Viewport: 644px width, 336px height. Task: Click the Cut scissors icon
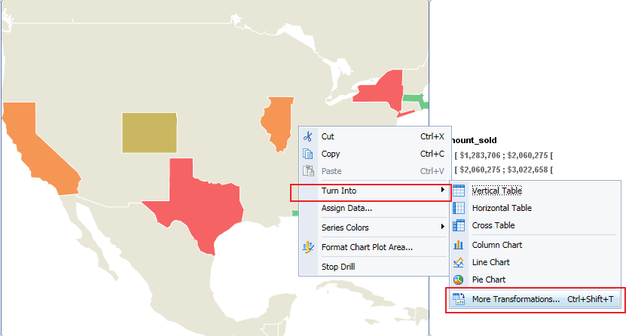[x=307, y=136]
